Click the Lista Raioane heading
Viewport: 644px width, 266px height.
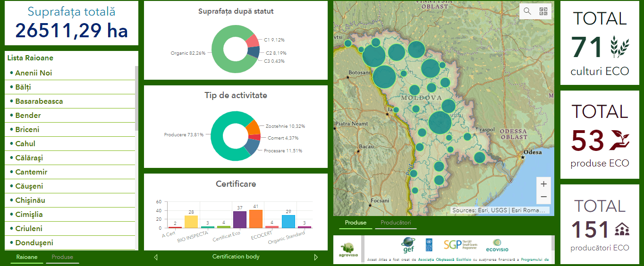30,58
